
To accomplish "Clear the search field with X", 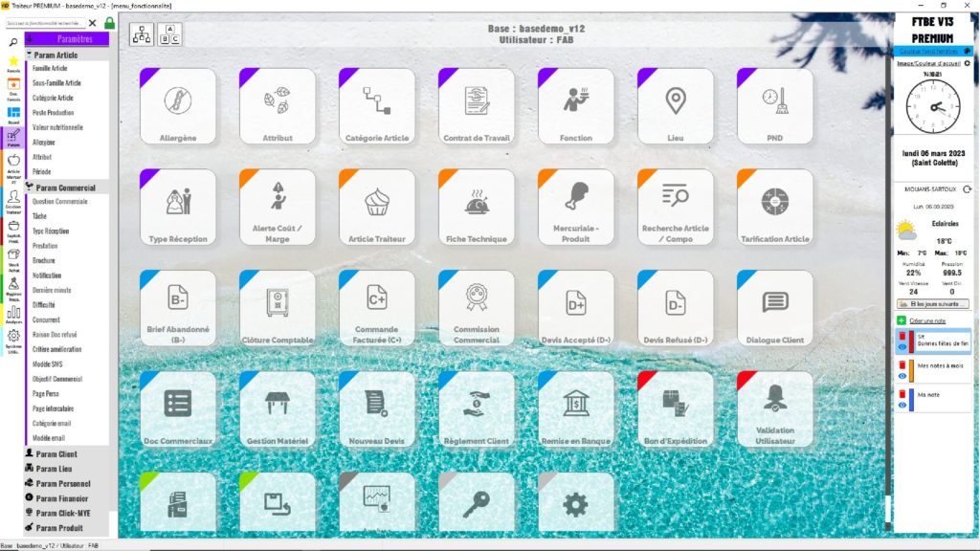I will [x=93, y=23].
